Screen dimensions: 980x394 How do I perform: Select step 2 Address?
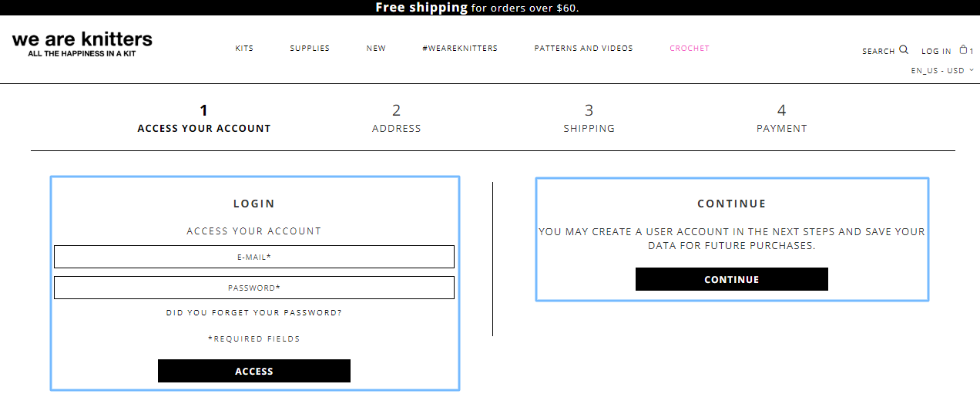pos(397,119)
